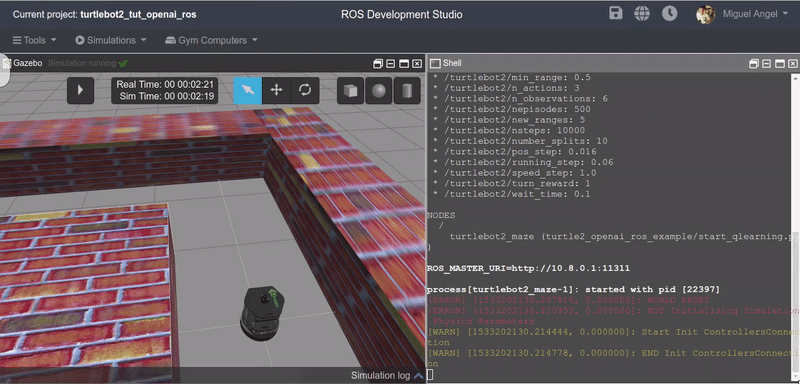Open the Gym Computers menu

pos(211,40)
